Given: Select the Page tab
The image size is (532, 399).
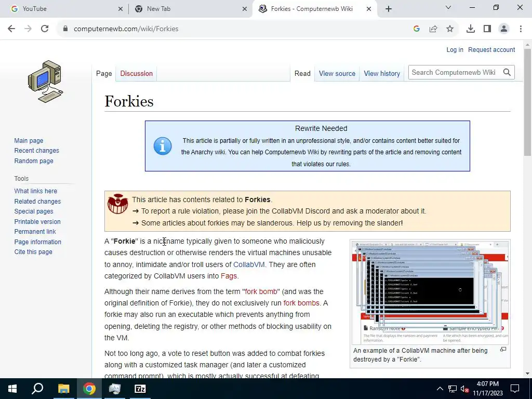Looking at the screenshot, I should [x=104, y=73].
